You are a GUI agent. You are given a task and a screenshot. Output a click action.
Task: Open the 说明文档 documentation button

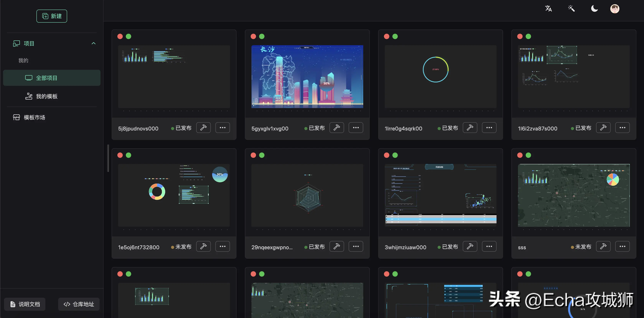click(25, 304)
